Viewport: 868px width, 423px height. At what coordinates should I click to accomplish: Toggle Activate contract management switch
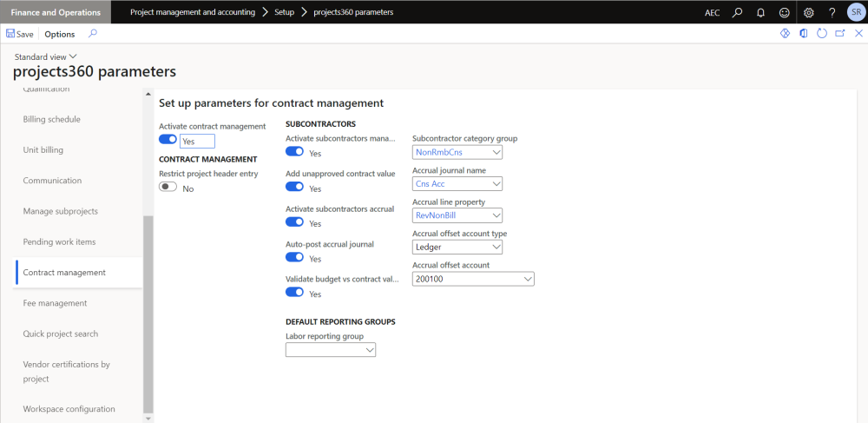click(168, 140)
